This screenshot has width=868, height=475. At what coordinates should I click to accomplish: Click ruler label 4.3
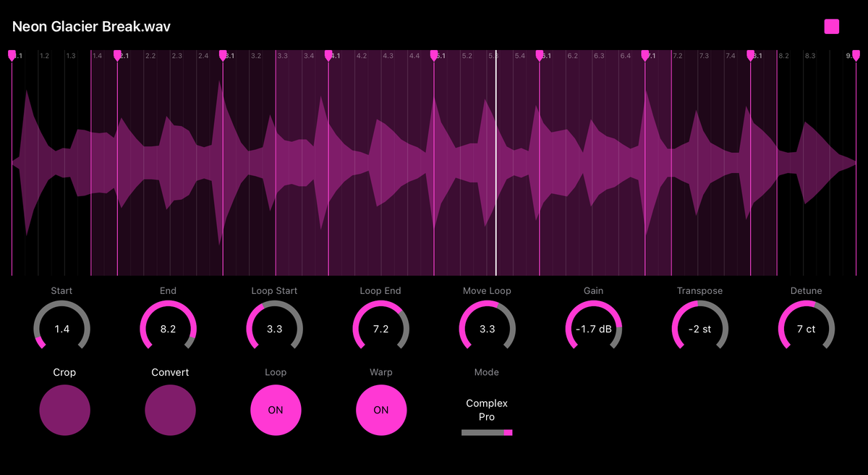tap(388, 56)
